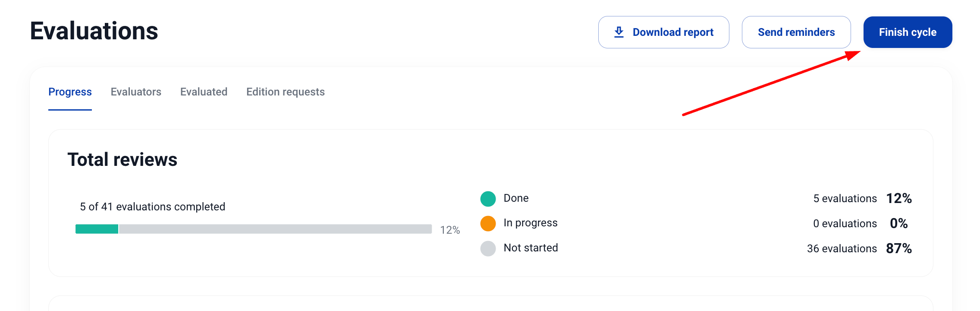
Task: Click the gray Not started legend dot
Action: (x=488, y=248)
